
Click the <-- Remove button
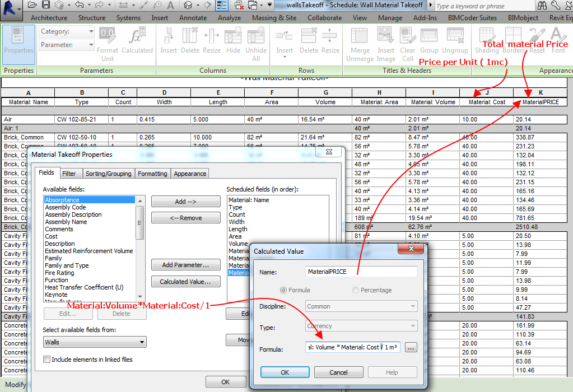click(185, 218)
